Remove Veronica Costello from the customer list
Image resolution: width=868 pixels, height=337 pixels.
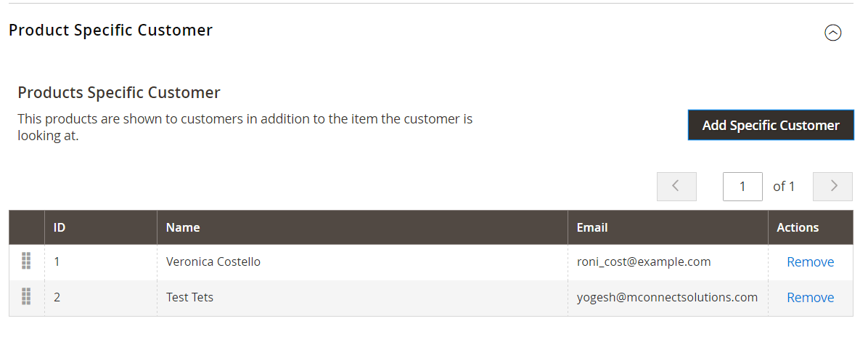click(x=810, y=262)
